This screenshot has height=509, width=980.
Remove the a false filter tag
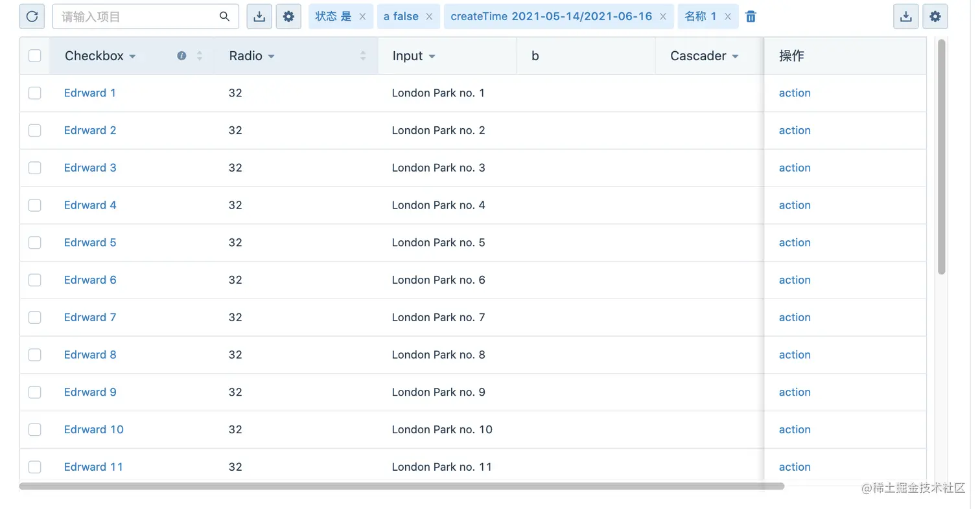(x=429, y=17)
